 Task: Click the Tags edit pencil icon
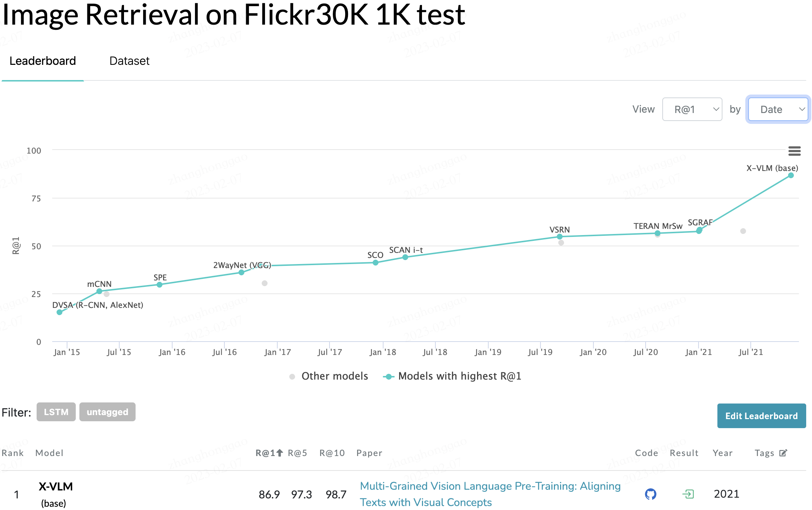click(x=783, y=453)
